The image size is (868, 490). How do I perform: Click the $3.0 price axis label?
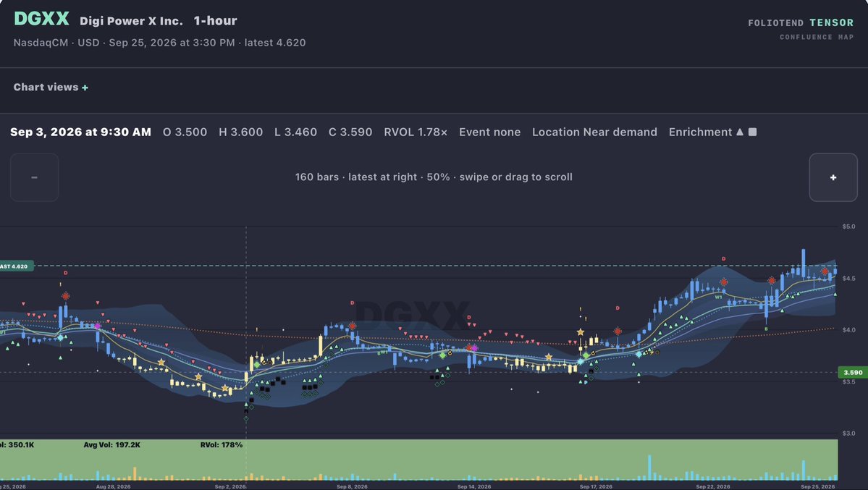pos(848,434)
